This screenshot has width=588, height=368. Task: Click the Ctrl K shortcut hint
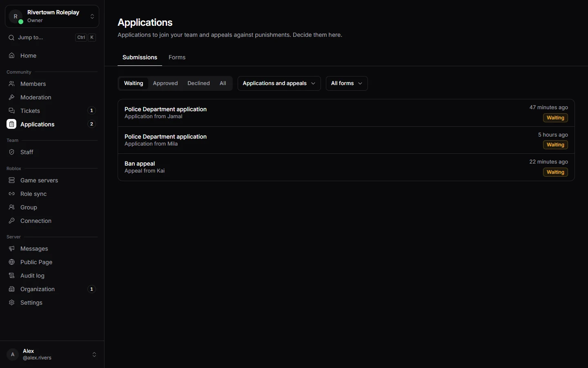tap(86, 38)
